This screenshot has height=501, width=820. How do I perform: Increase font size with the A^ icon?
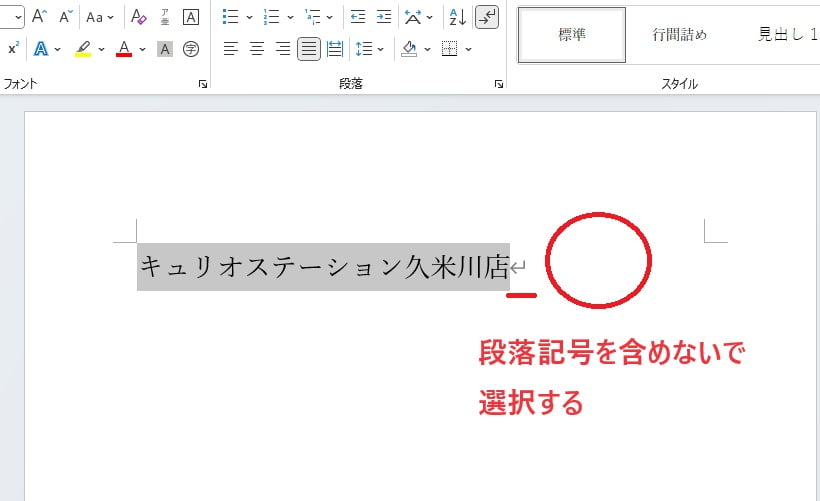pos(39,17)
